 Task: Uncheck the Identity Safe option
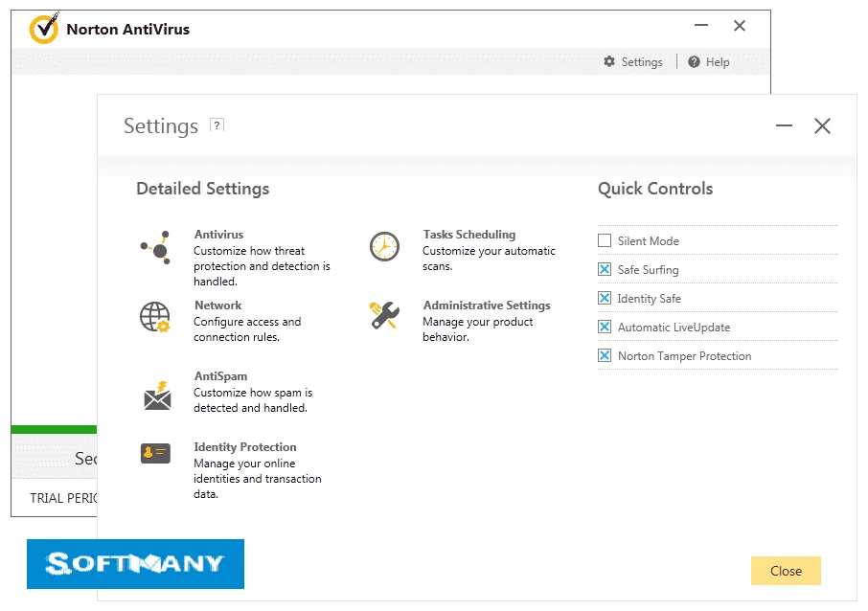(x=605, y=299)
